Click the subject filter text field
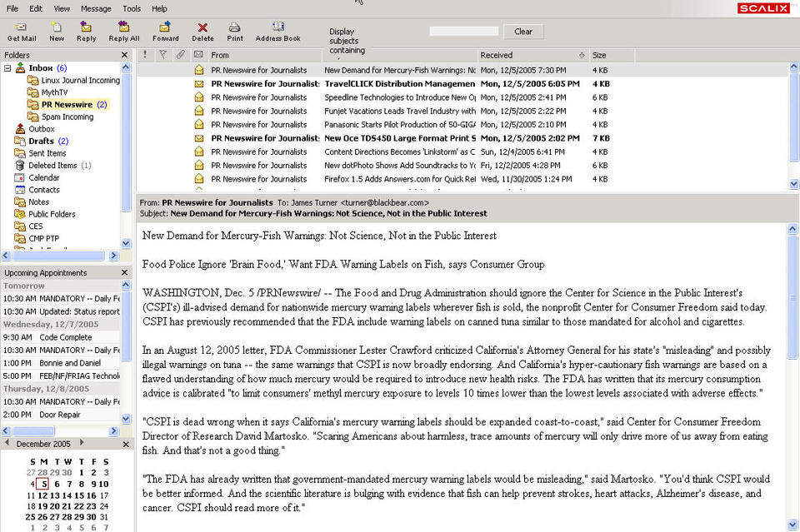Viewport: 800px width, 532px height. [464, 32]
